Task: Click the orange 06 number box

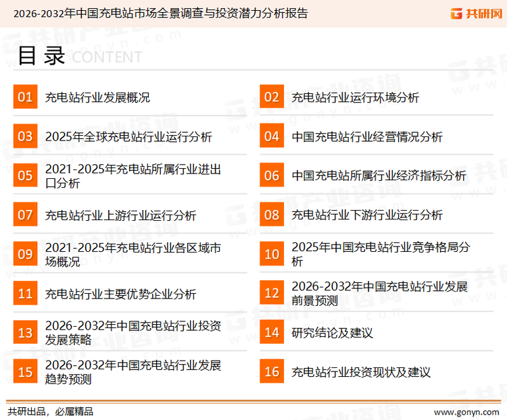Action: 272,175
